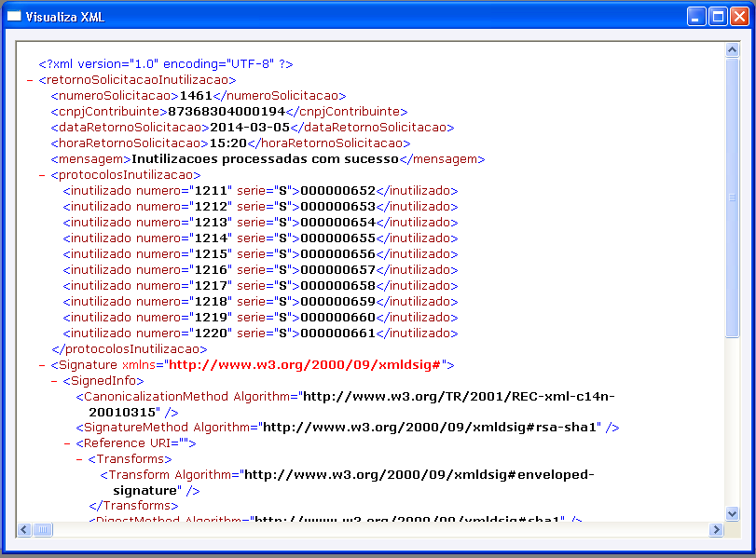The image size is (756, 558).
Task: Click the protocol value 000000655
Action: tap(337, 238)
